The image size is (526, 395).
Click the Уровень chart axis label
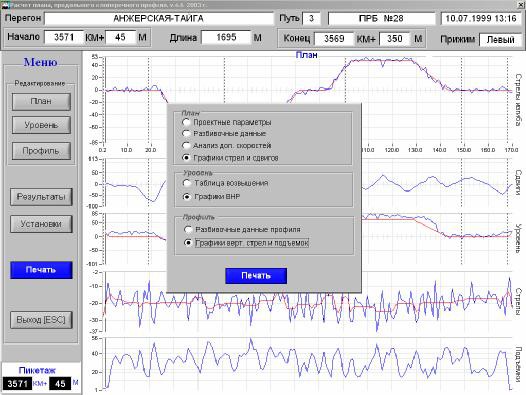(x=518, y=238)
